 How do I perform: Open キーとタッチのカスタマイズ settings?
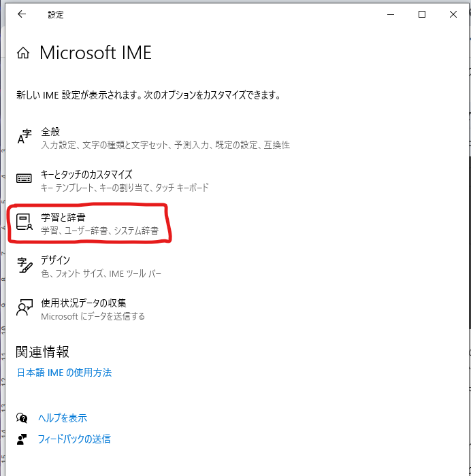click(86, 175)
